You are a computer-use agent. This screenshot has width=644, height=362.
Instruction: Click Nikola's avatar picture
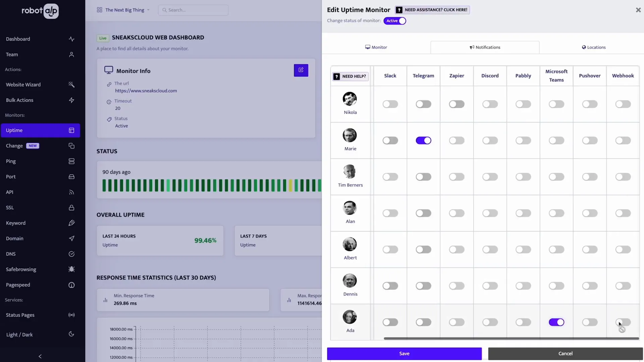350,99
